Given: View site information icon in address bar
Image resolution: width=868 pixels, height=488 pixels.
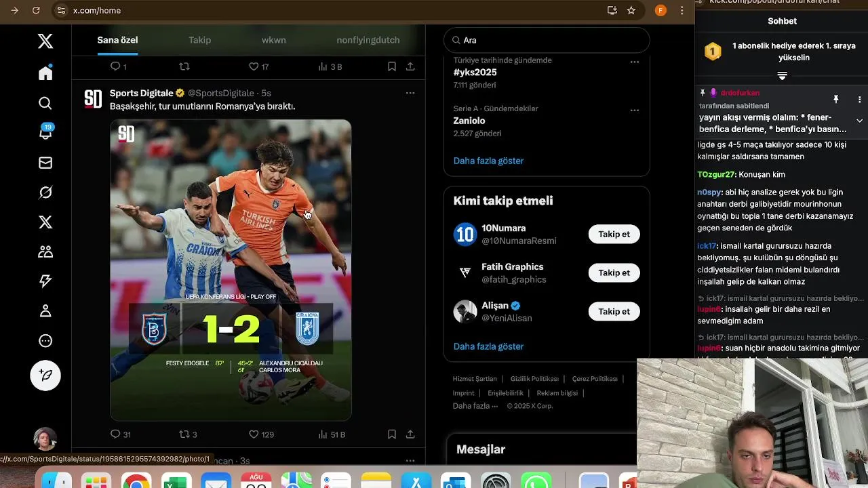Looking at the screenshot, I should [x=61, y=10].
